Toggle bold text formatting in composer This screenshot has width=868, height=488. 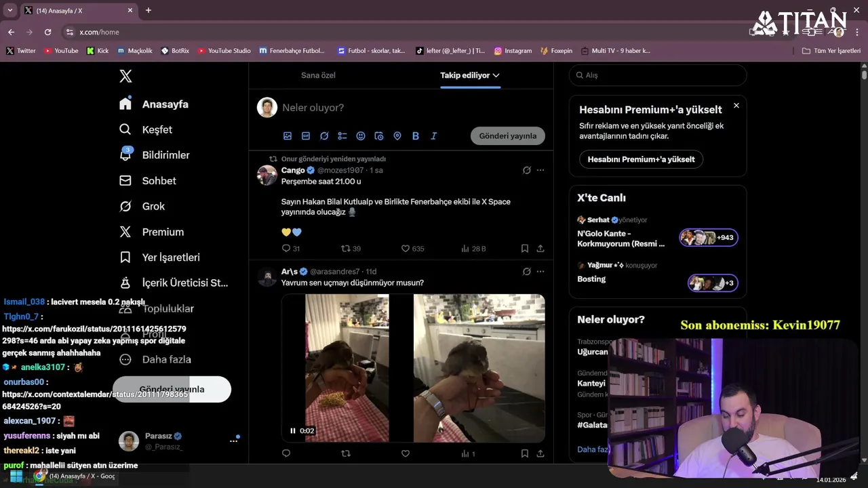click(x=416, y=136)
